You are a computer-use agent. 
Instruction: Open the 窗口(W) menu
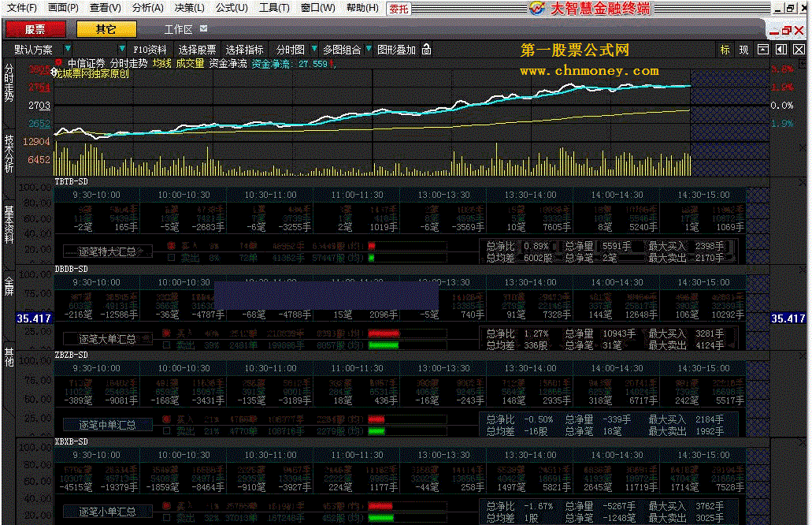318,8
